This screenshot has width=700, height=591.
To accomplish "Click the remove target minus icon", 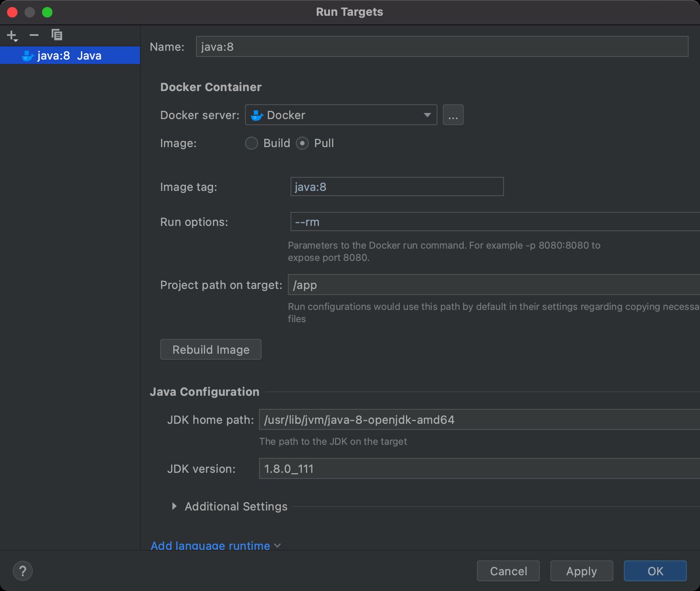I will pyautogui.click(x=34, y=35).
